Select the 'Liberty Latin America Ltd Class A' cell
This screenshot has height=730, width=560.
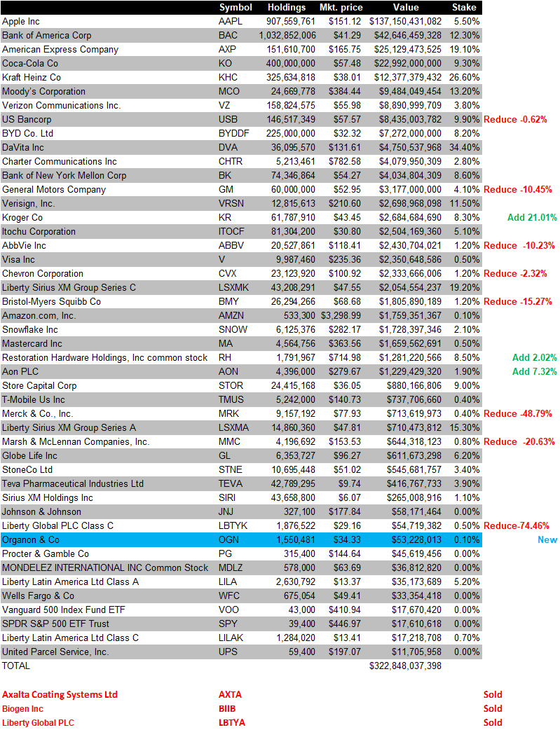(70, 581)
